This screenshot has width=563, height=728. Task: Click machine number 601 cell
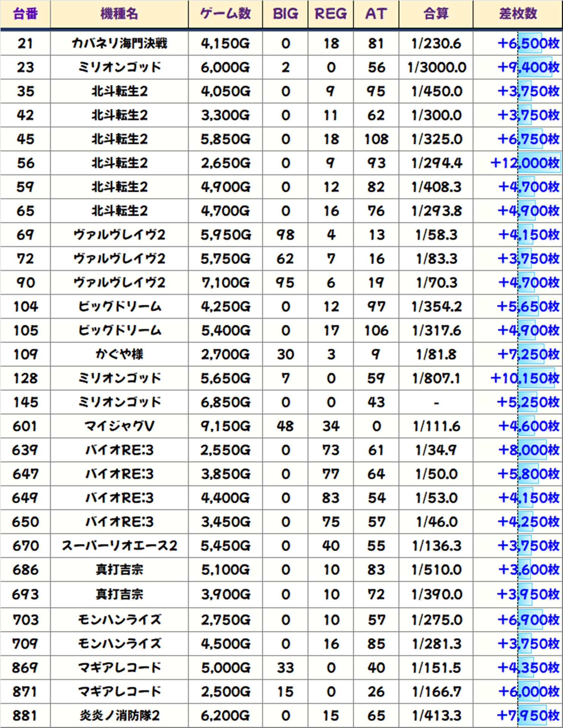point(25,426)
